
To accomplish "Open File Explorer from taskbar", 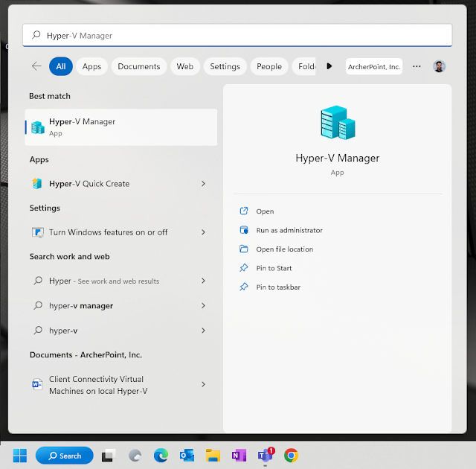I will pyautogui.click(x=213, y=456).
